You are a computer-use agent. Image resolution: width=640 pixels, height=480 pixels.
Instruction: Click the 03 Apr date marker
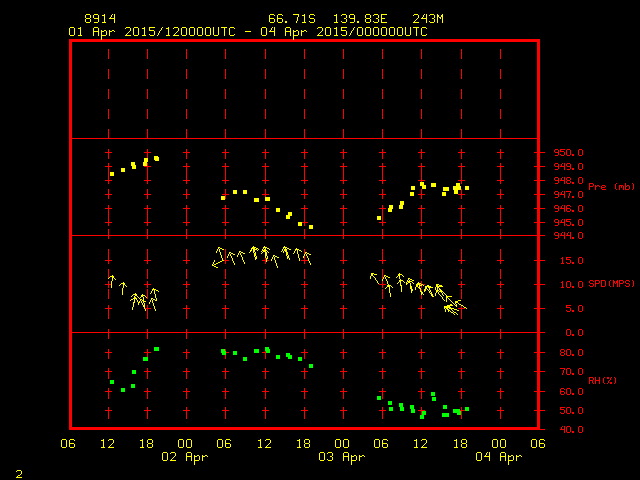coord(342,457)
